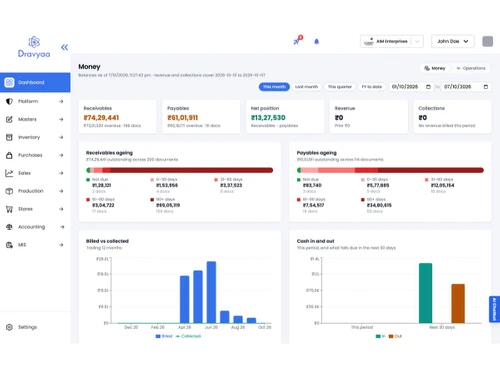Toggle the Collected legend item
500x375 pixels.
[x=188, y=336]
